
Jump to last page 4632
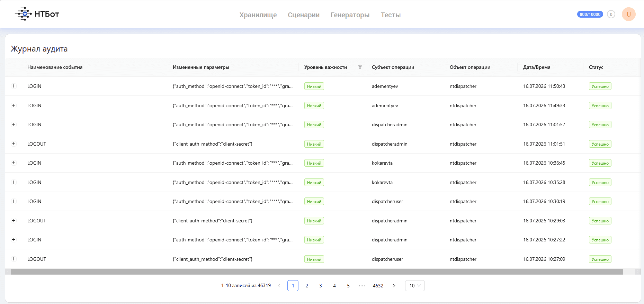378,286
